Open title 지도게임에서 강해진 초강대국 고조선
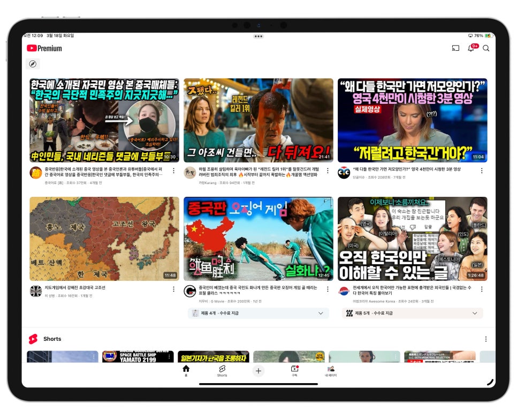 pyautogui.click(x=75, y=288)
